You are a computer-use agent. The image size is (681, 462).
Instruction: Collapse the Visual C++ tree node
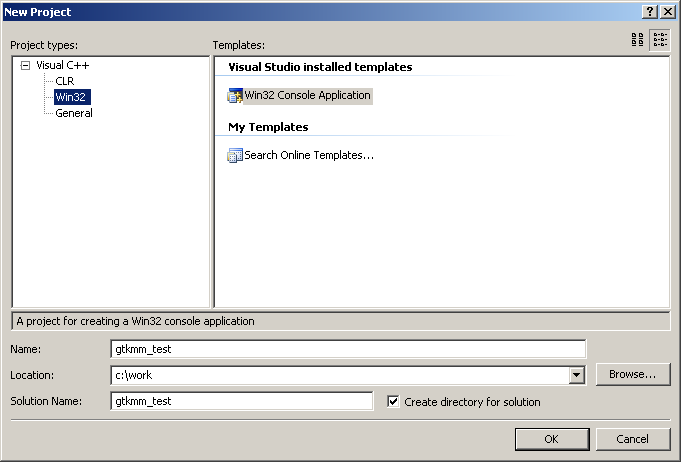point(26,66)
